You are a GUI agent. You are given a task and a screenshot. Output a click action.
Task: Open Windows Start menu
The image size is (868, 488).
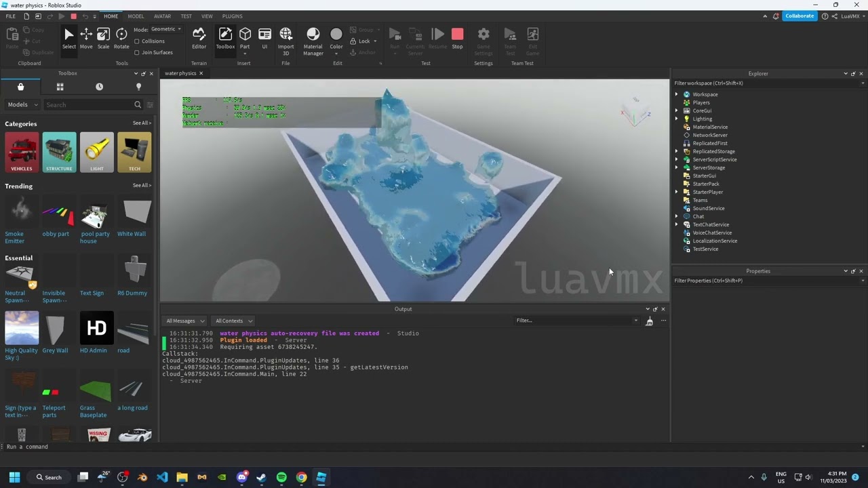(x=14, y=477)
